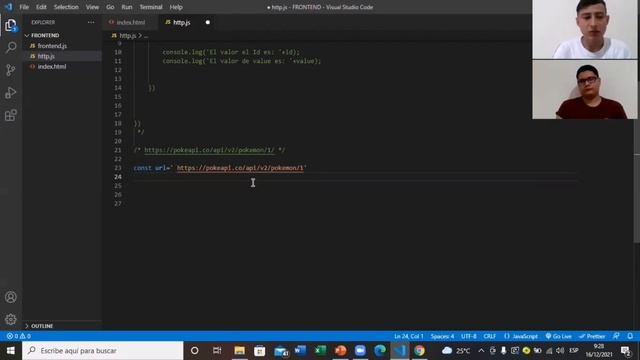Click the volume speaker tray icon
This screenshot has height=360, width=640.
[560, 351]
